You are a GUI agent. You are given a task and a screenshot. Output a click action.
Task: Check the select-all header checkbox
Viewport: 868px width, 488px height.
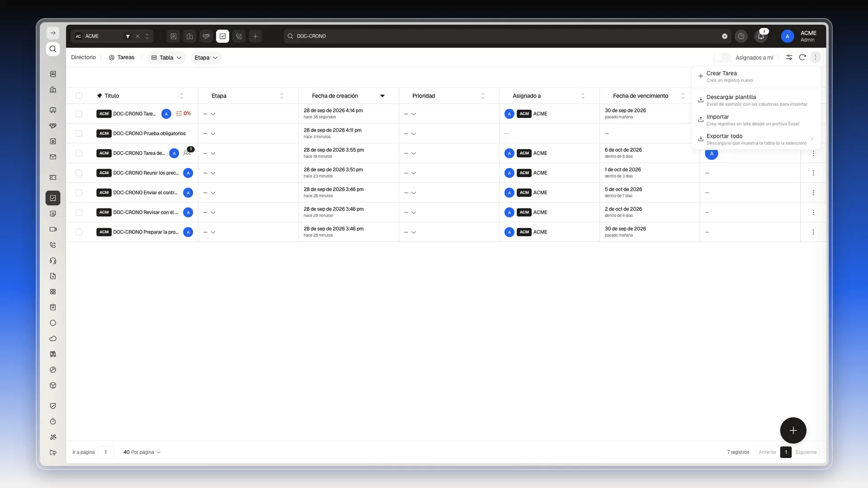(79, 96)
